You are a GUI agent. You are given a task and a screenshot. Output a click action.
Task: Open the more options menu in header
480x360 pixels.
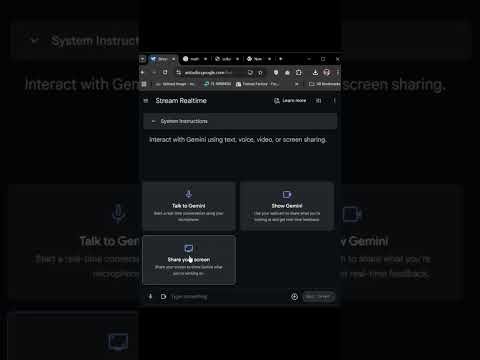[x=334, y=100]
